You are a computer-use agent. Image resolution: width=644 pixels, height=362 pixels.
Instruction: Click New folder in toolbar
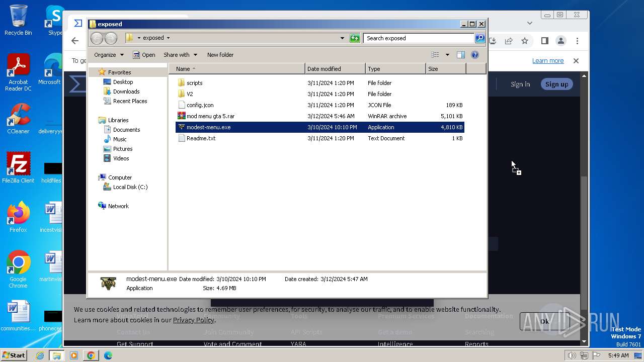220,55
